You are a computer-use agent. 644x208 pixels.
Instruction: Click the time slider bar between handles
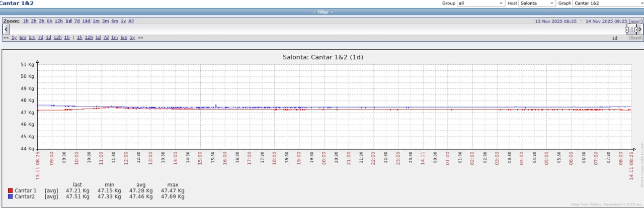(631, 30)
